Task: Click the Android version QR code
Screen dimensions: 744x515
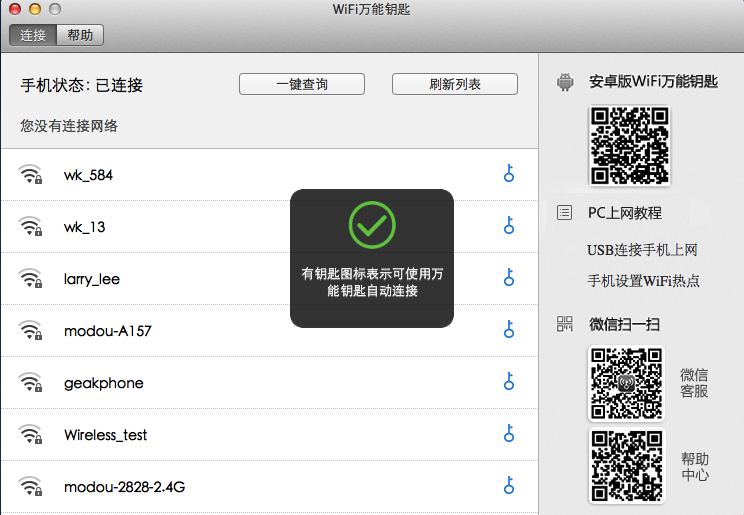Action: (630, 146)
